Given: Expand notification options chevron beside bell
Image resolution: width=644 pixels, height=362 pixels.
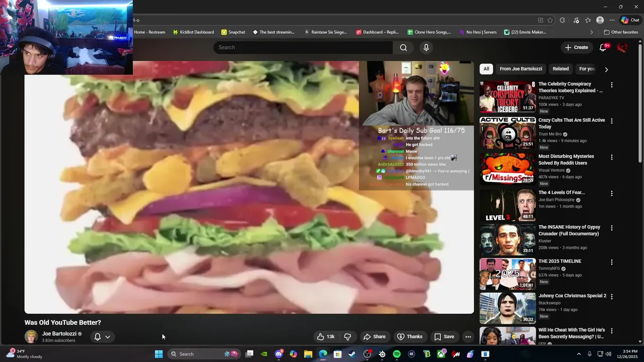Looking at the screenshot, I should [108, 337].
